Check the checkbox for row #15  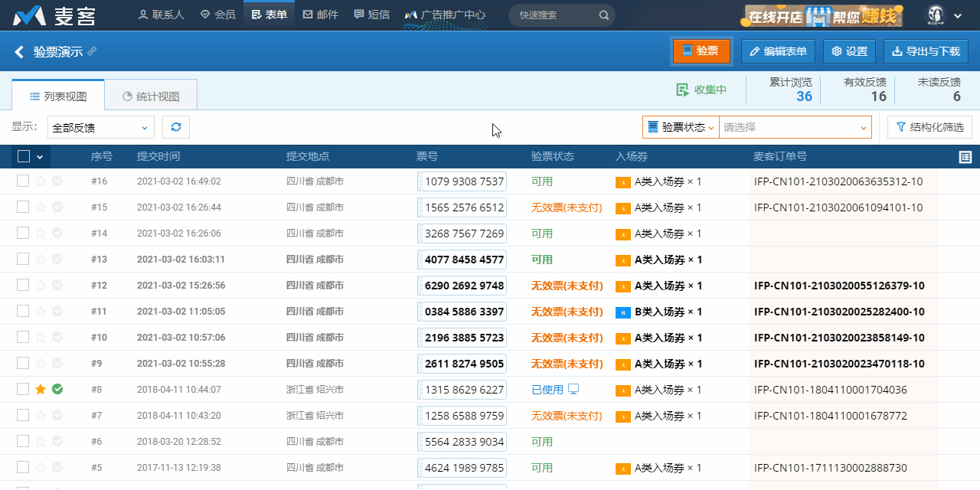pos(23,207)
